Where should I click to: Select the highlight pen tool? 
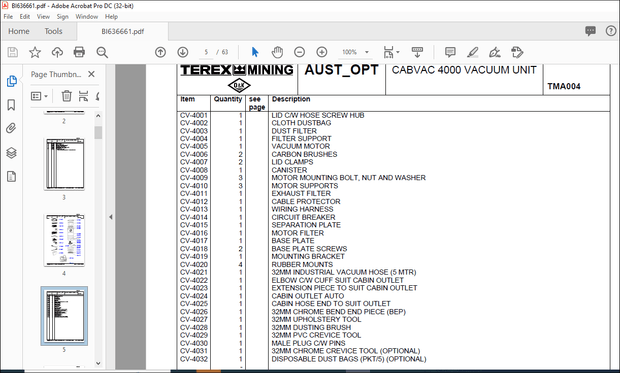473,52
